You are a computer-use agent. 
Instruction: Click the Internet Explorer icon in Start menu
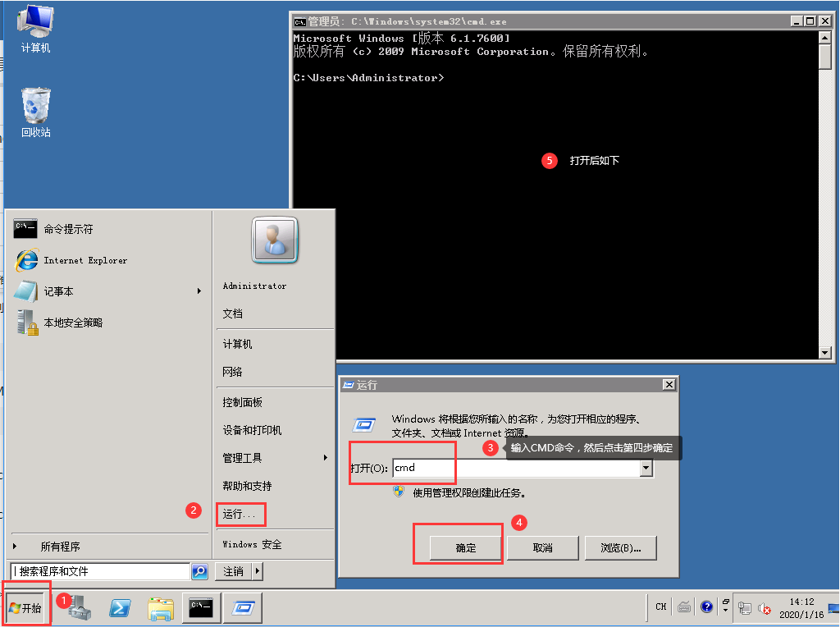click(26, 260)
